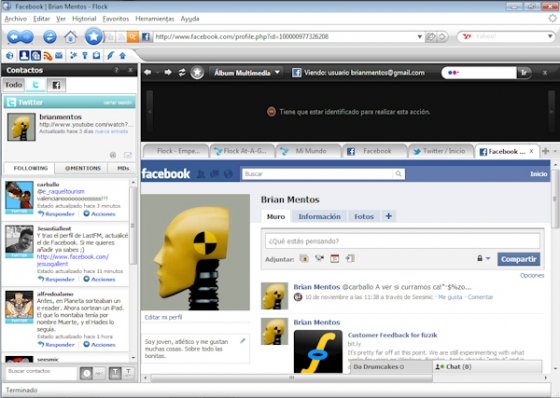Image resolution: width=560 pixels, height=398 pixels.
Task: Click brianmentos Twitter avatar in sidebar
Action: point(21,127)
